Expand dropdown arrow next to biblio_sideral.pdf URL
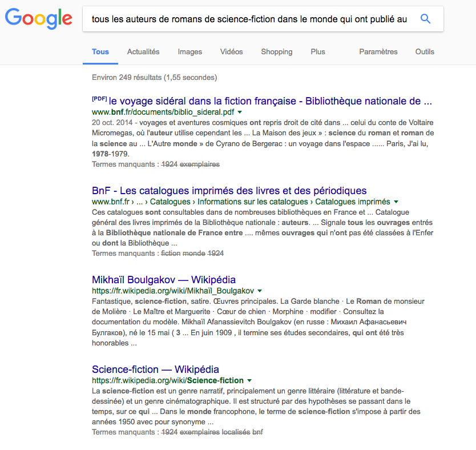 pyautogui.click(x=240, y=112)
